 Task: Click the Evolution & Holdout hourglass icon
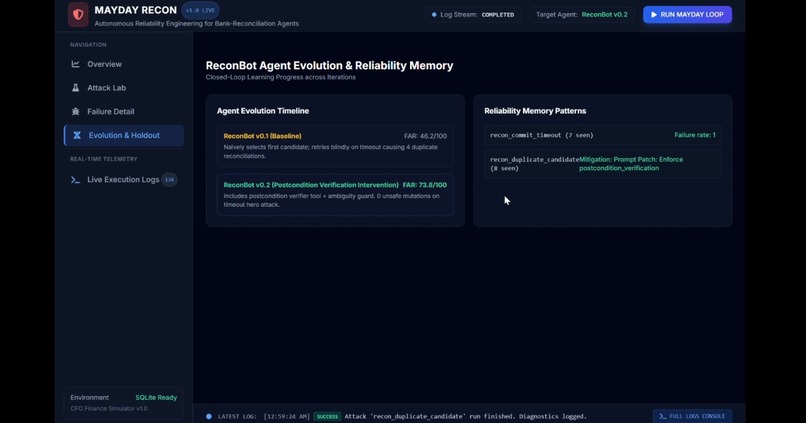pyautogui.click(x=77, y=135)
